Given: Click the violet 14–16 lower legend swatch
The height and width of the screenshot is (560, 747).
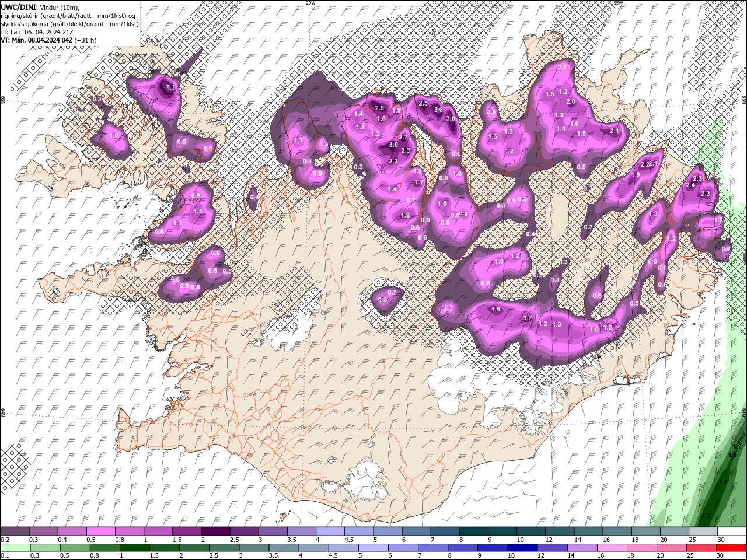Looking at the screenshot, I should [x=582, y=548].
